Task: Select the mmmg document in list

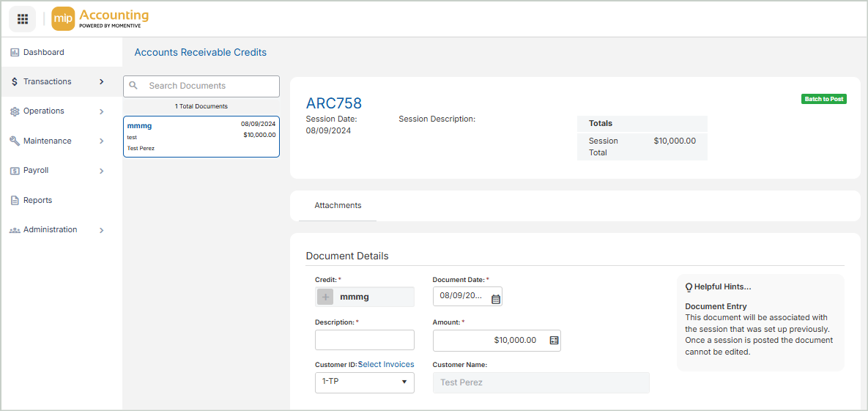Action: point(201,137)
